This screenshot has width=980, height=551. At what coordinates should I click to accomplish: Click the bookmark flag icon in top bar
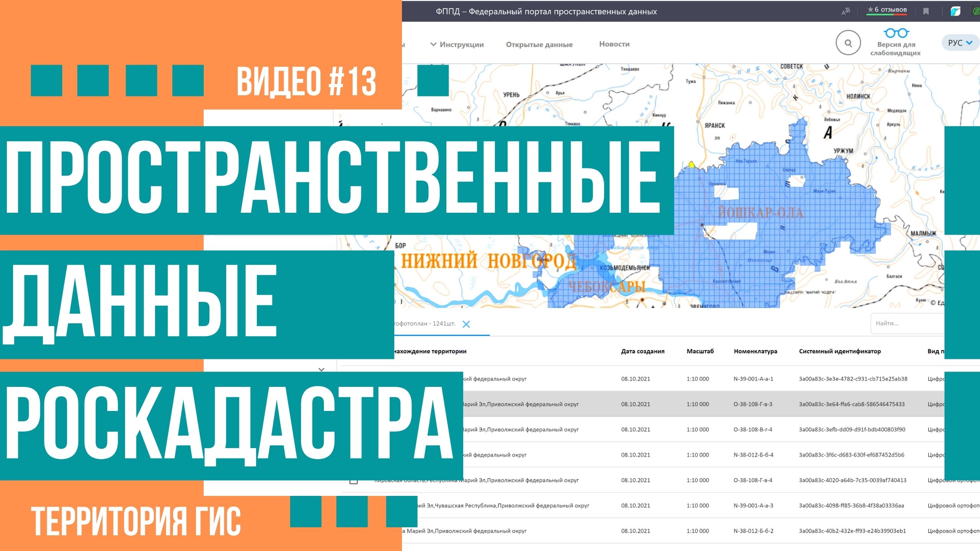925,11
